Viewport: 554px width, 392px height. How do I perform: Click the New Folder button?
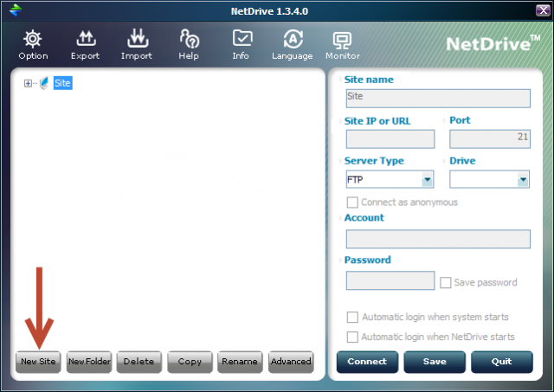point(89,362)
